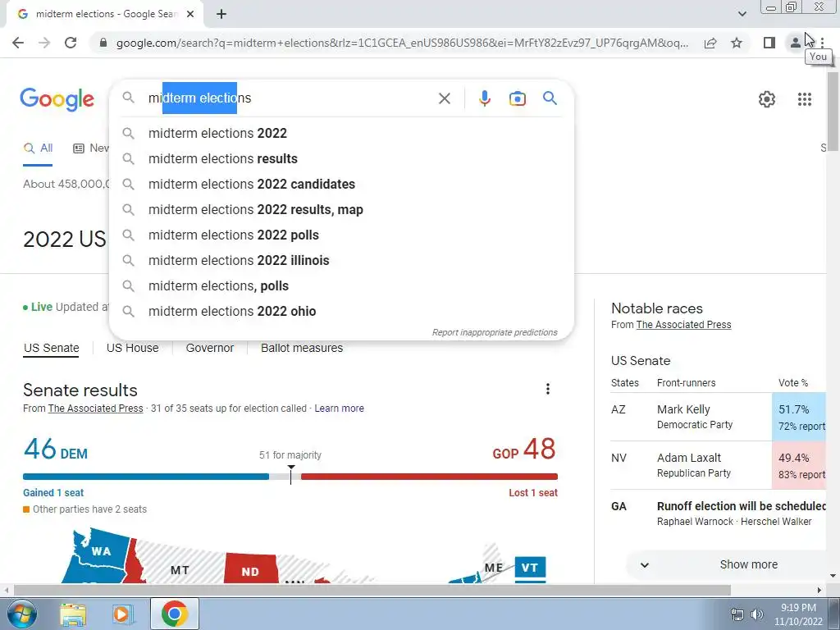
Task: Open a new tab with the plus button
Action: pos(221,15)
